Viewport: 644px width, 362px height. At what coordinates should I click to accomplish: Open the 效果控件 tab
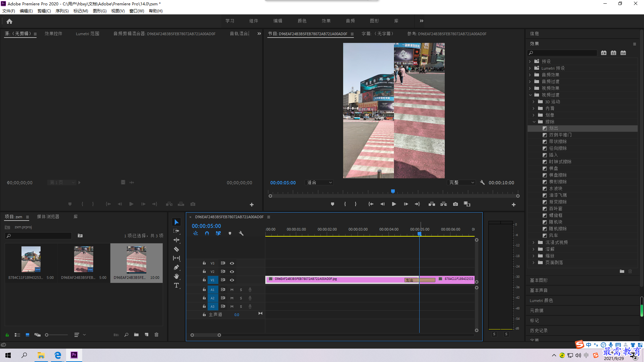coord(53,34)
